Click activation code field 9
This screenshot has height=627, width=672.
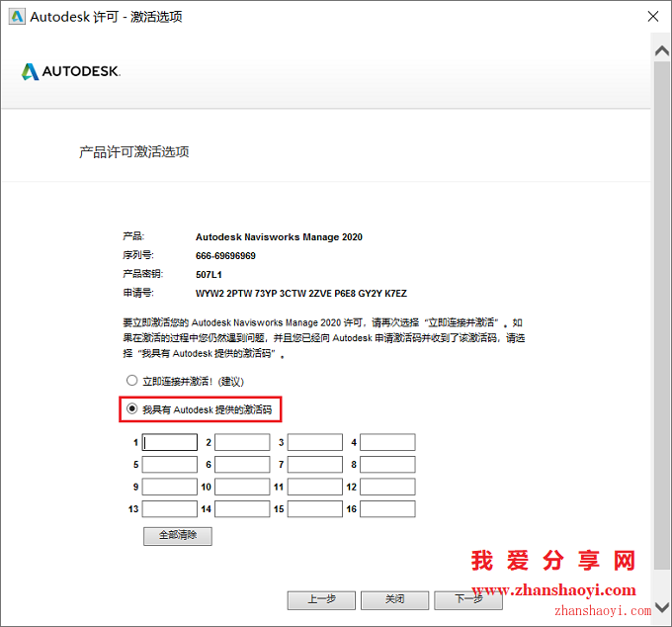point(170,487)
